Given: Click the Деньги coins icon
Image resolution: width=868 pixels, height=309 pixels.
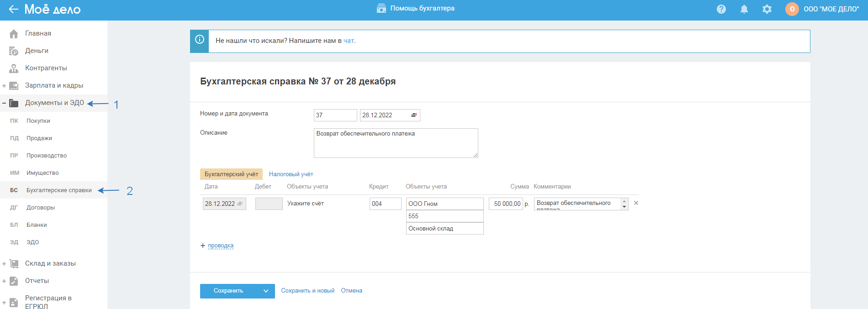Looking at the screenshot, I should [x=14, y=51].
